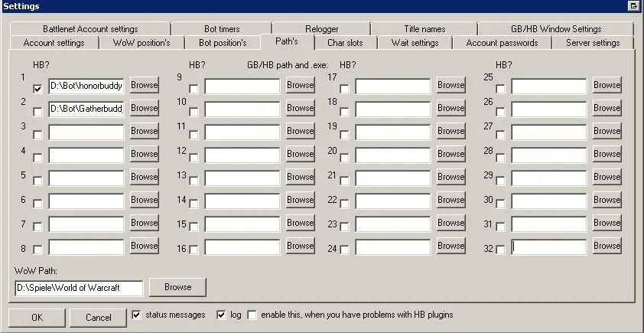
Task: Go to the Server settings tab
Action: point(593,43)
